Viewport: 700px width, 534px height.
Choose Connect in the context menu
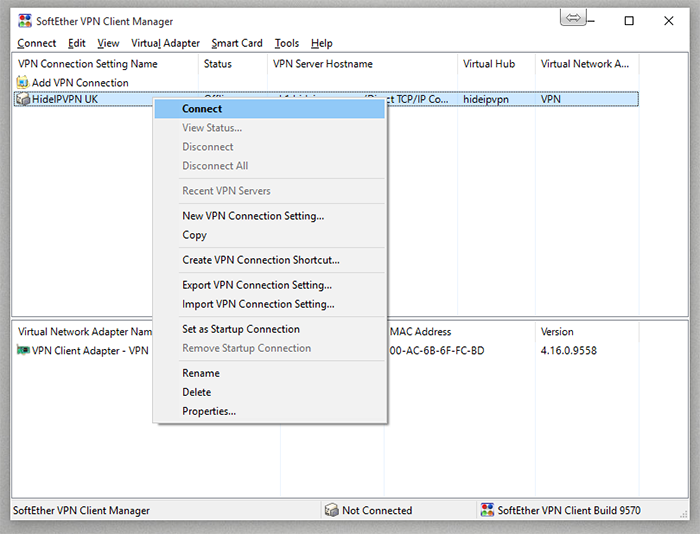270,109
